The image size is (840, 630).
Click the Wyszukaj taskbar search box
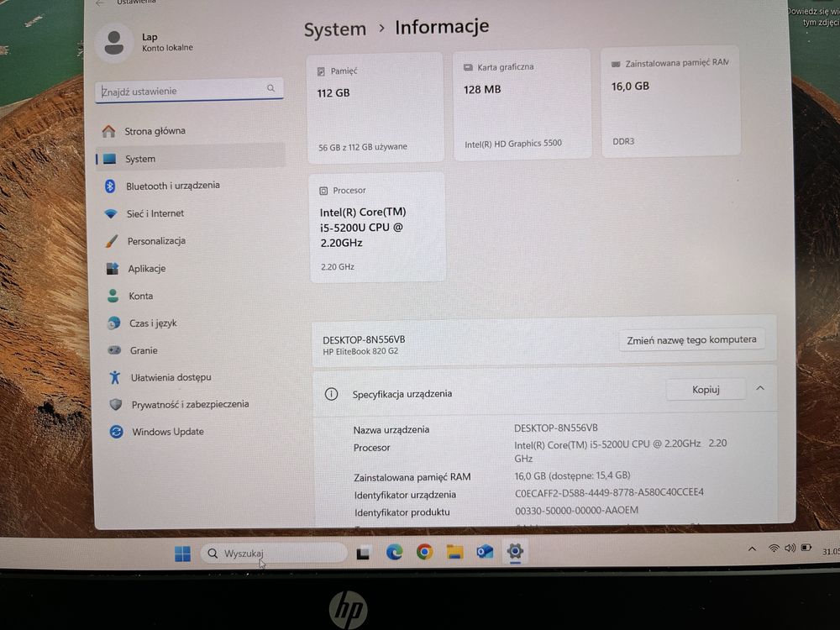(273, 553)
